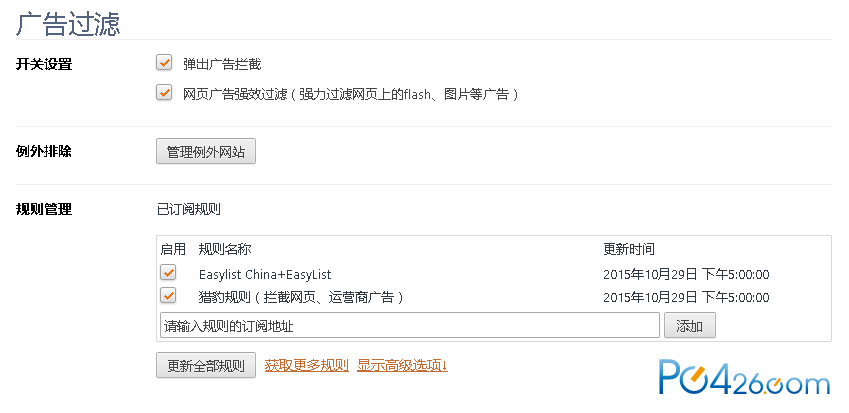Viewport: 849px width, 413px height.
Task: Click the 已订阅规则 label
Action: (x=188, y=209)
